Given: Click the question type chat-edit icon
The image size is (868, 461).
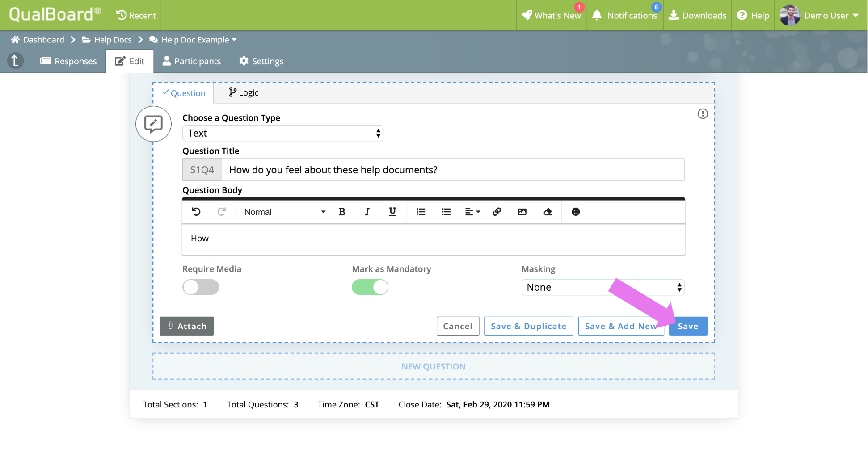Looking at the screenshot, I should 153,124.
